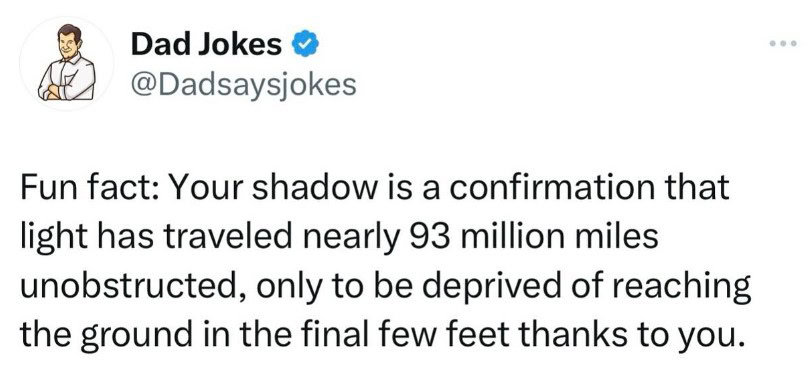
Task: Open the three-dot more options menu
Action: (x=782, y=44)
